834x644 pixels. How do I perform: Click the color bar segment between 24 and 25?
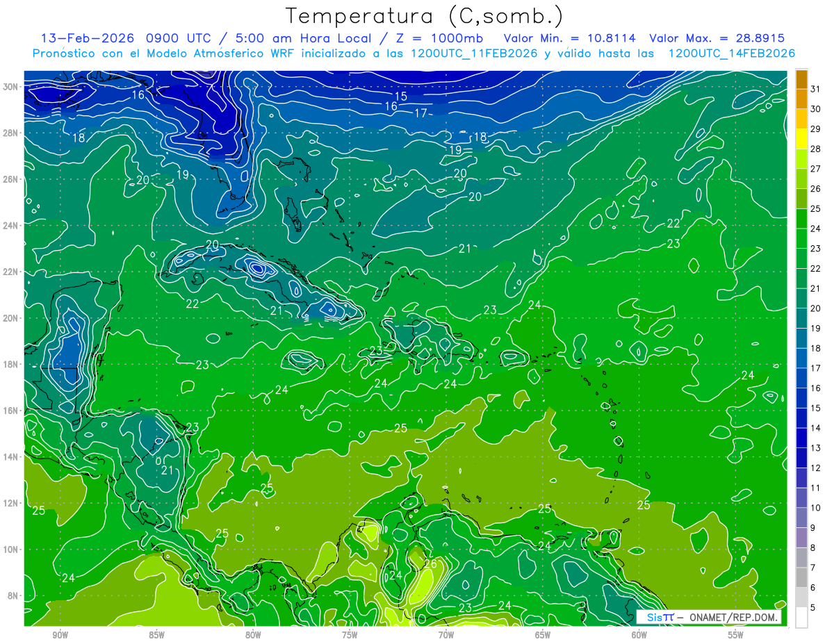801,219
